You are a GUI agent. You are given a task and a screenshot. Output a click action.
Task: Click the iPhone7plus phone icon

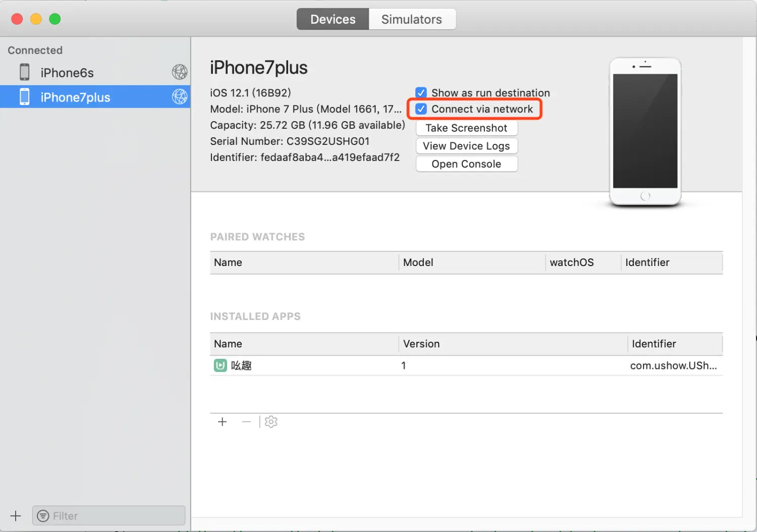(x=24, y=96)
